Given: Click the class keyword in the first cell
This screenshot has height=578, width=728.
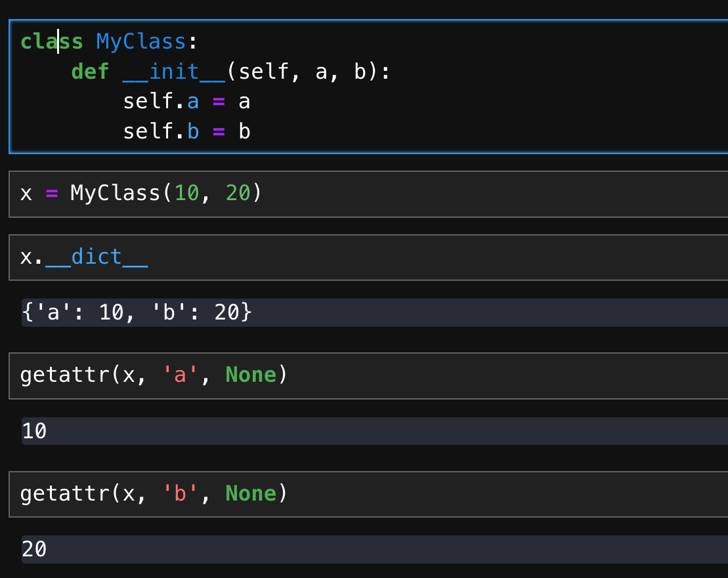Looking at the screenshot, I should point(51,41).
